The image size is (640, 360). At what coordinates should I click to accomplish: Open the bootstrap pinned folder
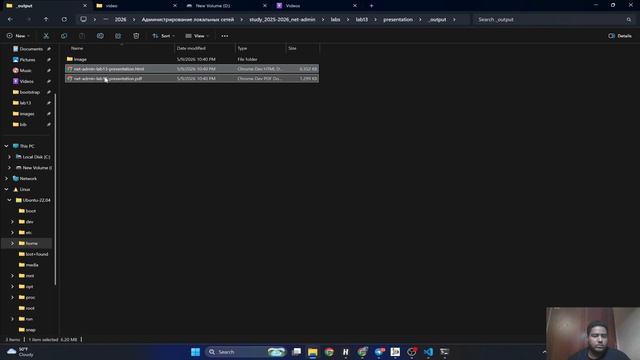click(x=30, y=92)
